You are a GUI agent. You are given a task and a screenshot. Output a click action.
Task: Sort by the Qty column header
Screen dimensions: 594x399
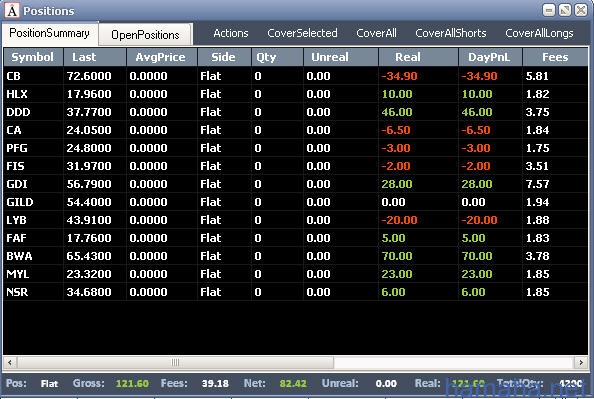pos(277,57)
